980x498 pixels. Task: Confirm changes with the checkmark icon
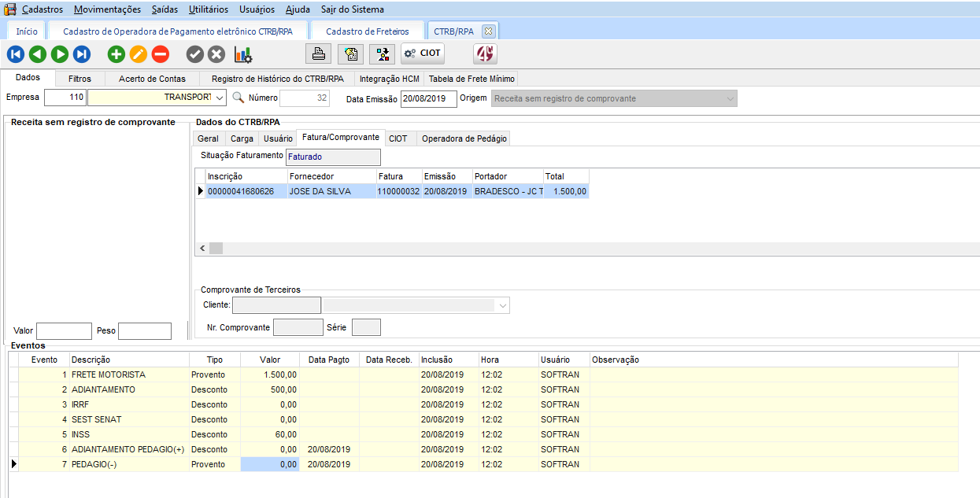[194, 54]
